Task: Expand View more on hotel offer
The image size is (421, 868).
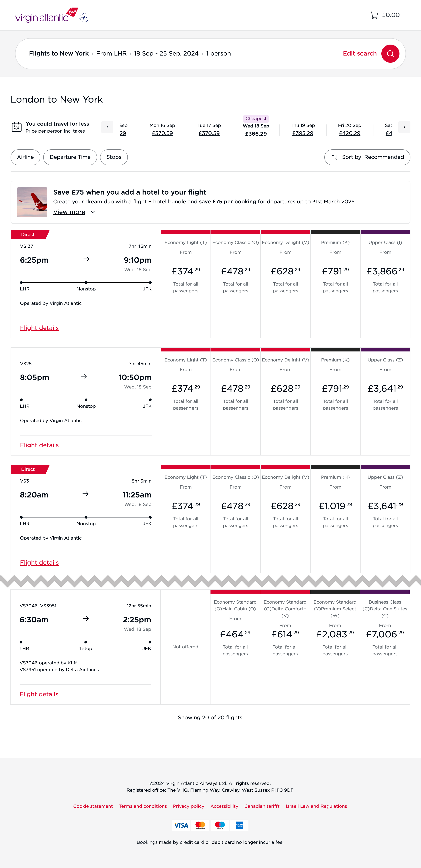Action: pyautogui.click(x=74, y=212)
